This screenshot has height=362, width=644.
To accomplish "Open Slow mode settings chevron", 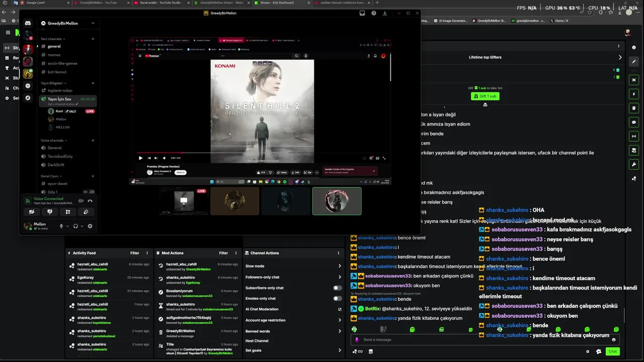I will pyautogui.click(x=340, y=266).
